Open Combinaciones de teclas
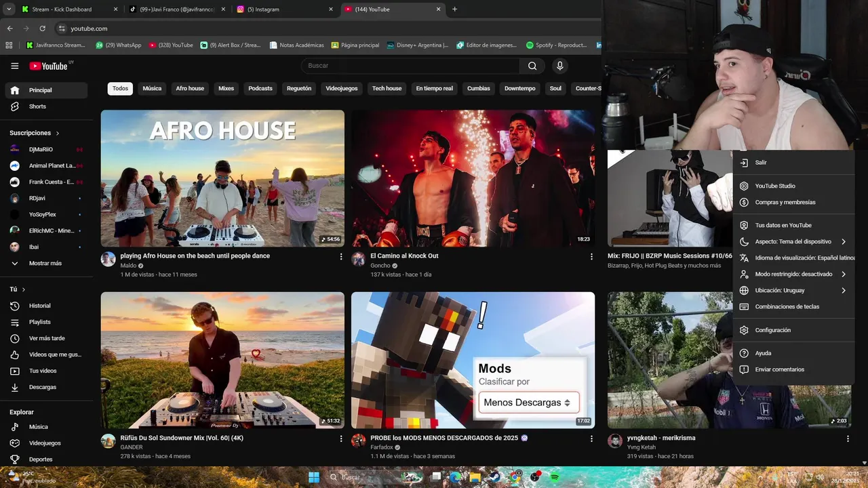The image size is (868, 488). 794,306
